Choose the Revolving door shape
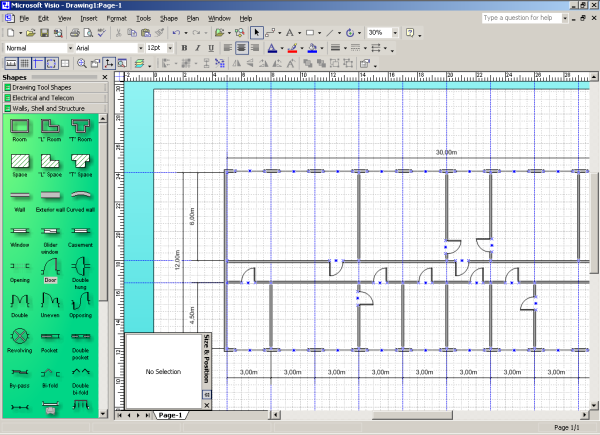Image resolution: width=600 pixels, height=435 pixels. pyautogui.click(x=19, y=335)
